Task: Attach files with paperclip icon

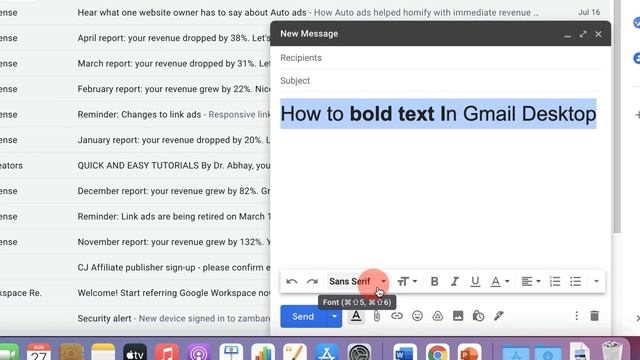Action: pyautogui.click(x=376, y=316)
